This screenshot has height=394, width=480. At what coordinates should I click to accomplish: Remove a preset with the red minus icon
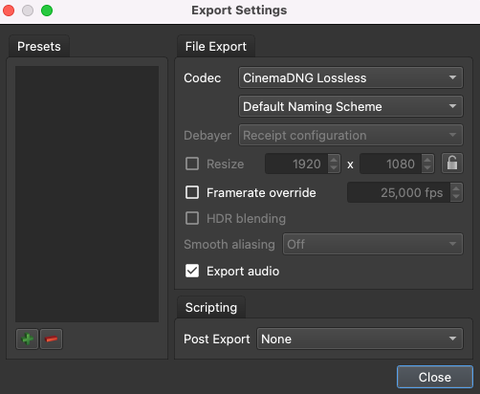[51, 339]
